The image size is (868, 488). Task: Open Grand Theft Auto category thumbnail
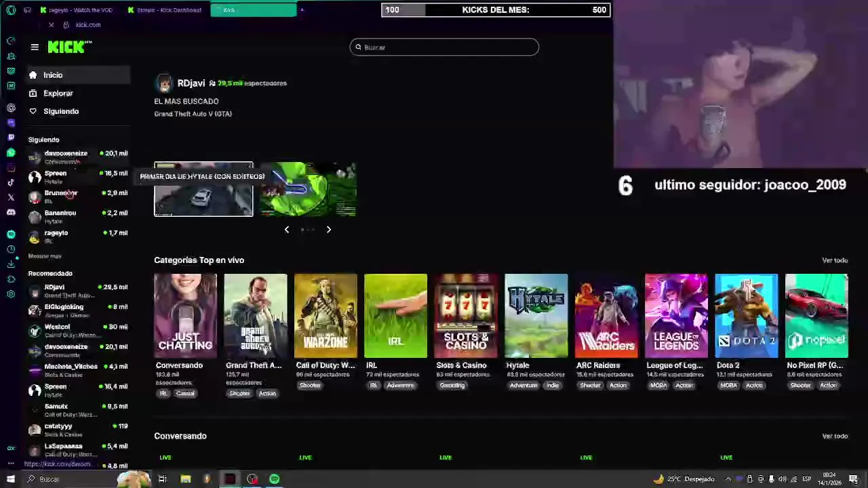pyautogui.click(x=256, y=316)
